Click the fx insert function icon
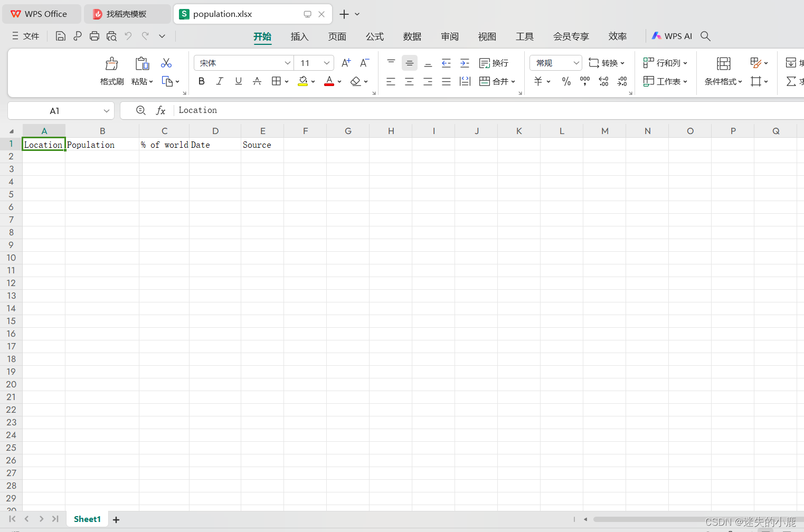804x532 pixels. [160, 110]
